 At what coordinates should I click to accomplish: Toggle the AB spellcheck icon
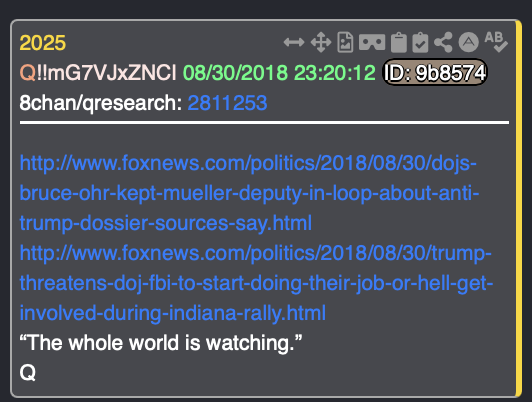point(496,42)
